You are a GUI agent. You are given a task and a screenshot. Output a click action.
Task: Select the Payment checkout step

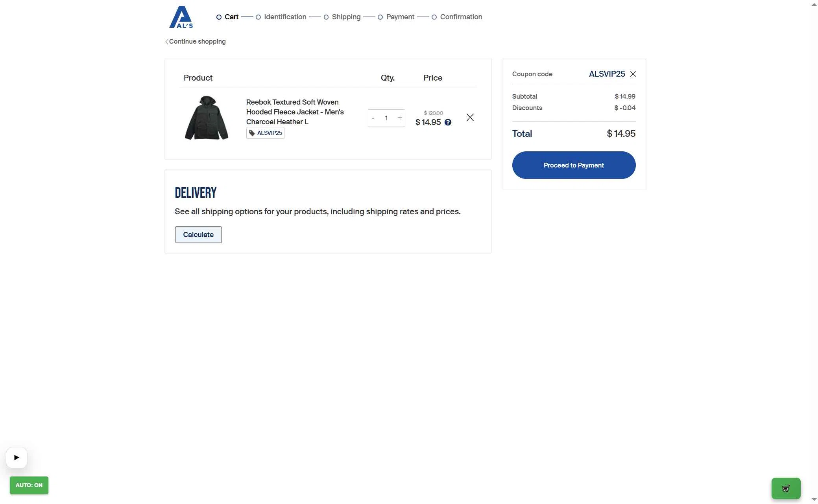[x=400, y=17]
